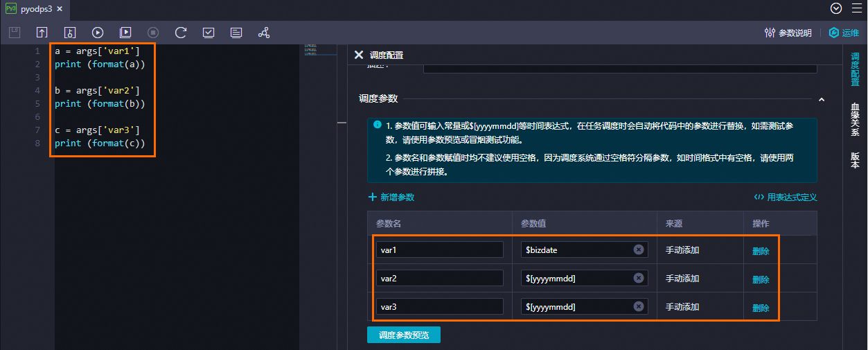This screenshot has height=350, width=868.
Task: Collapse the 调度参数 section chevron
Action: [x=822, y=100]
